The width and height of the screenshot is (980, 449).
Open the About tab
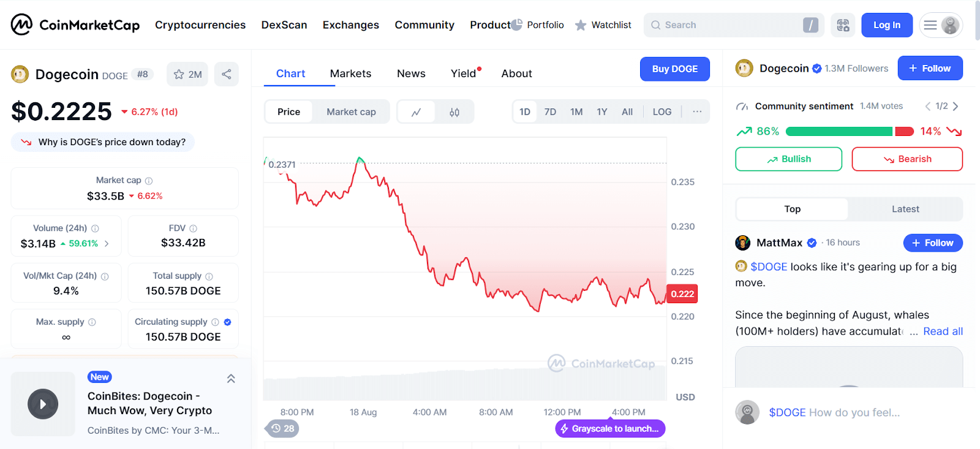point(516,74)
